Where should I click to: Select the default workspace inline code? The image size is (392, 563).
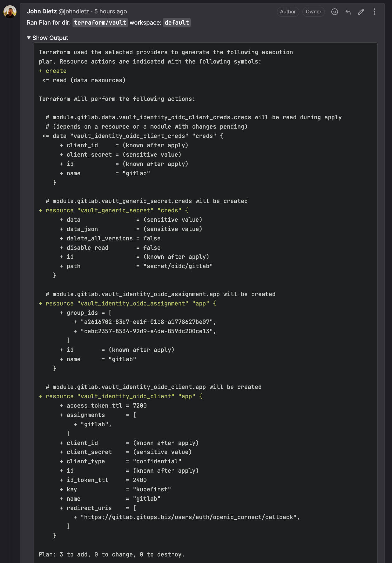[x=177, y=23]
